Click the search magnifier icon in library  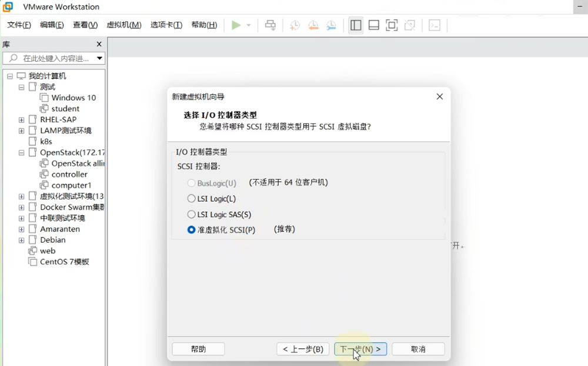[x=14, y=58]
